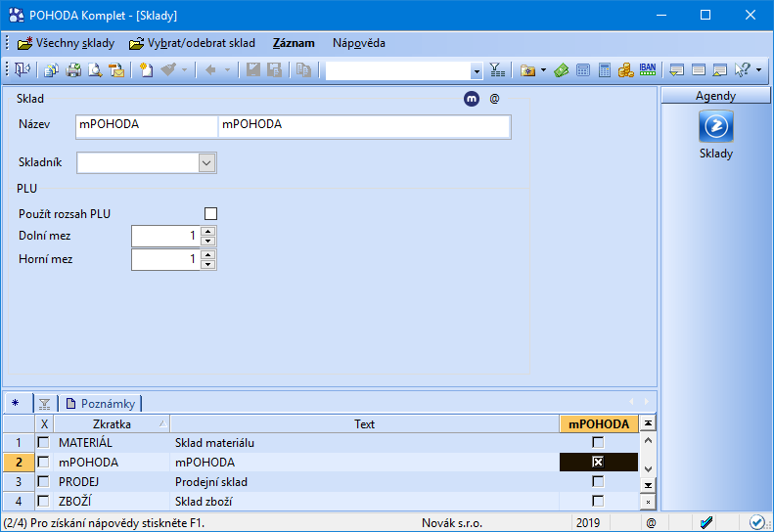
Task: Open the Sklady agenda icon in Agendy panel
Action: (715, 126)
